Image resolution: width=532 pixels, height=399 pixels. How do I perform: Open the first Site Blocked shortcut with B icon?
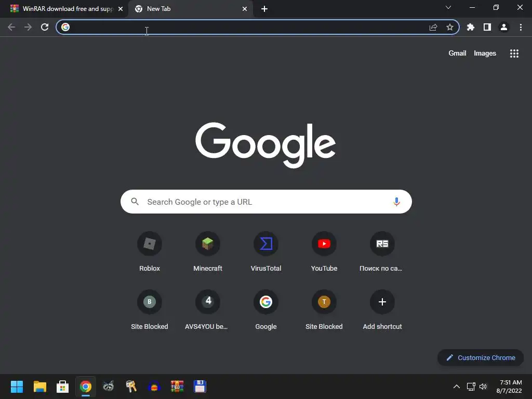pyautogui.click(x=150, y=310)
